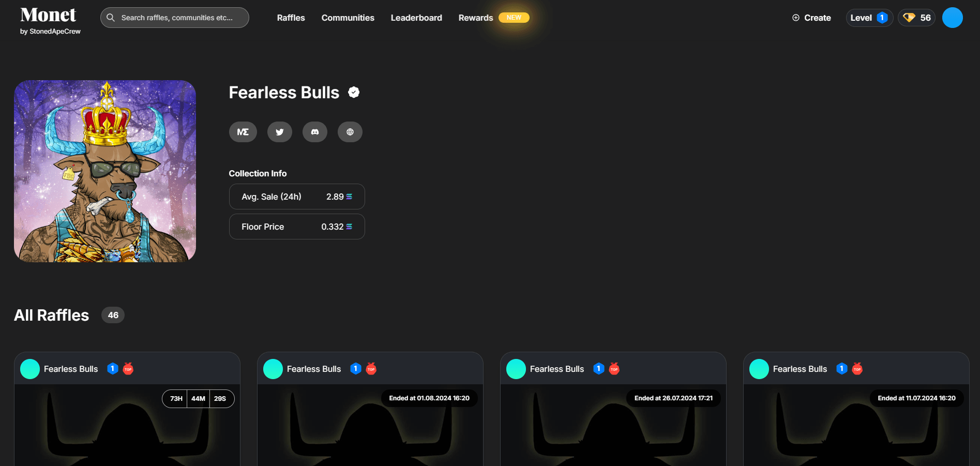The width and height of the screenshot is (980, 466).
Task: Click the Avg. Sale (24h) info box
Action: pos(297,197)
